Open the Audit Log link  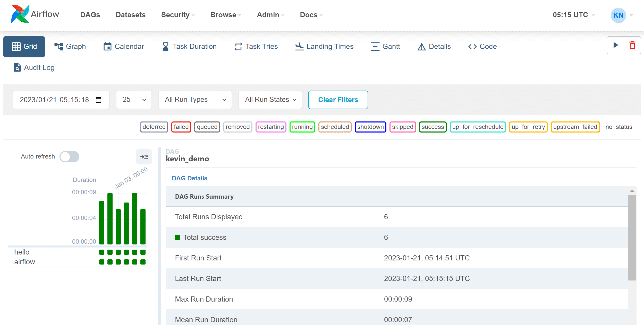[x=34, y=68]
